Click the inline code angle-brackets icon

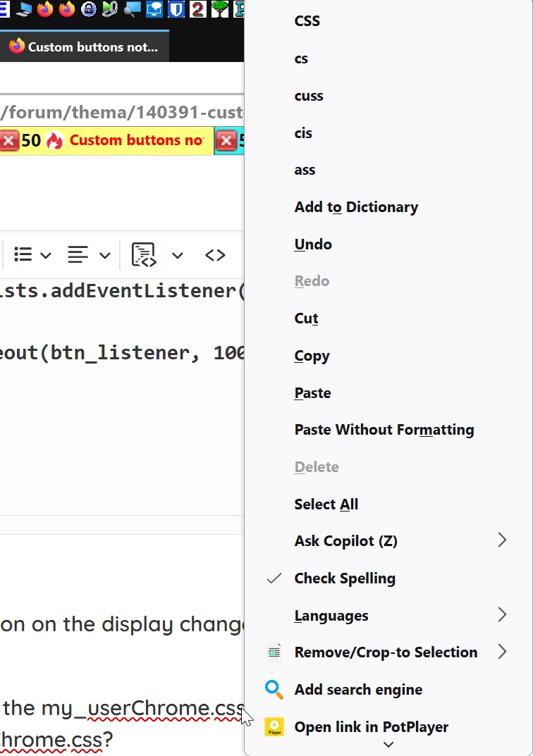click(x=215, y=254)
